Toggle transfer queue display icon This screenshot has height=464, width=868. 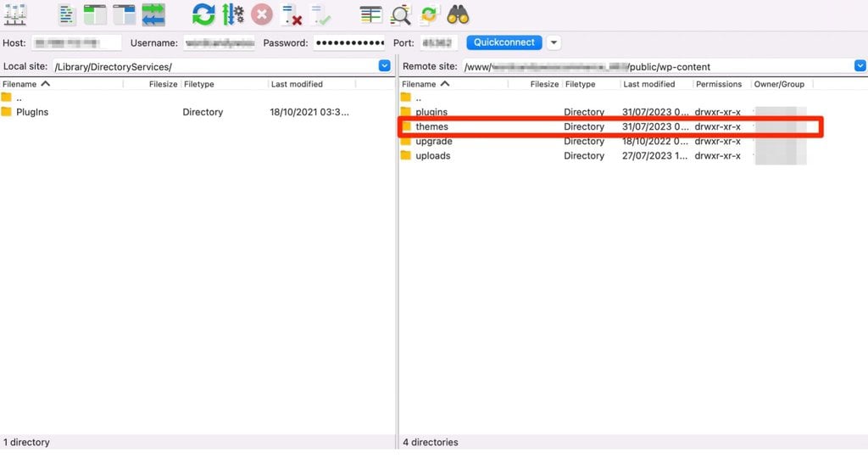[153, 14]
